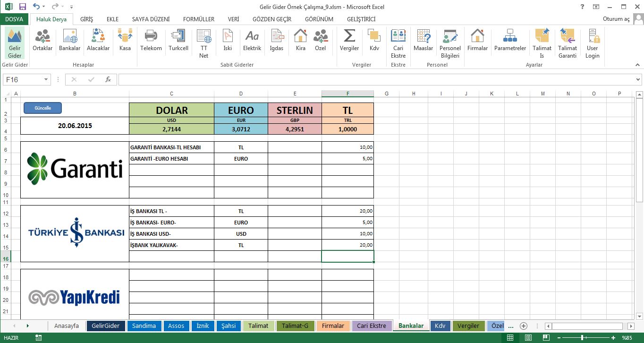The width and height of the screenshot is (644, 343).
Task: Open the Cari Ekstre sheet tab
Action: tap(372, 326)
